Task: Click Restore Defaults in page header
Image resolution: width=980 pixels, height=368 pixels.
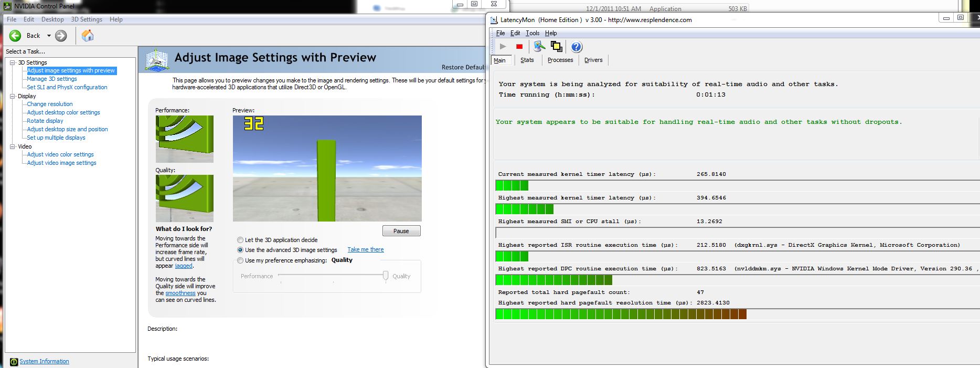Action: (463, 67)
